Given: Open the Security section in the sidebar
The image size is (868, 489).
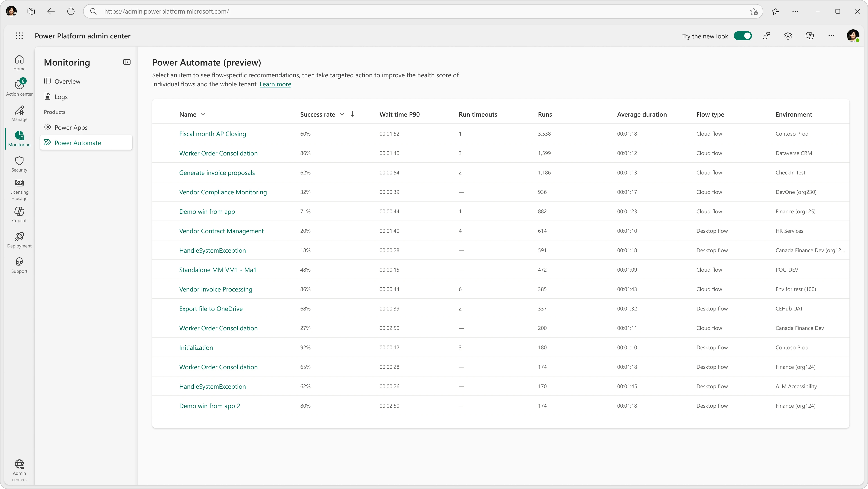Looking at the screenshot, I should pos(19,164).
